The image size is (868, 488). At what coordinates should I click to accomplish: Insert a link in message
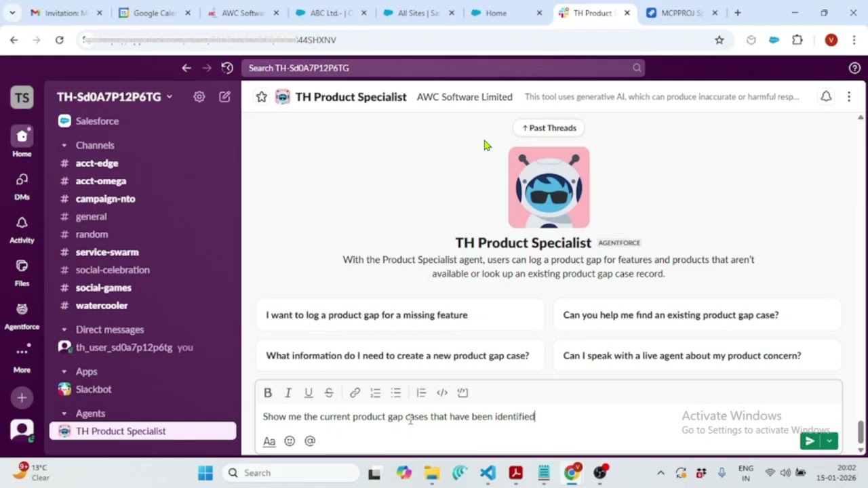click(355, 392)
